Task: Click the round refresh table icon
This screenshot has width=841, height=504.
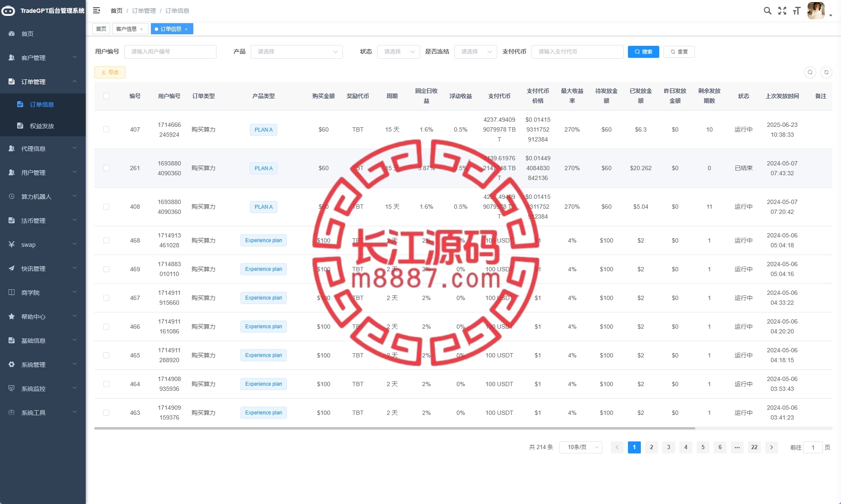Action: pyautogui.click(x=826, y=72)
